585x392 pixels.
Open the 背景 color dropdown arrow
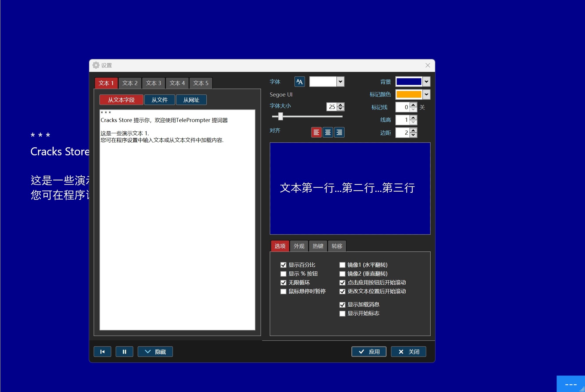coord(426,82)
